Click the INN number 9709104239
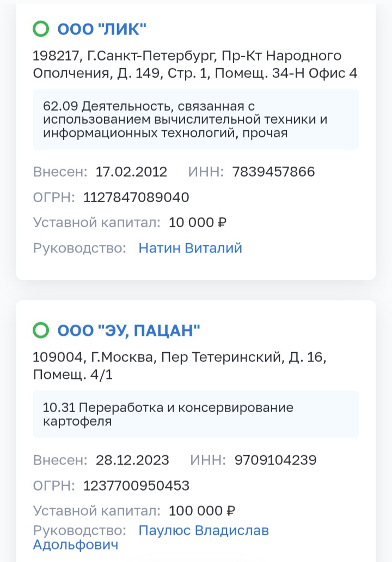Image resolution: width=392 pixels, height=562 pixels. click(x=275, y=460)
